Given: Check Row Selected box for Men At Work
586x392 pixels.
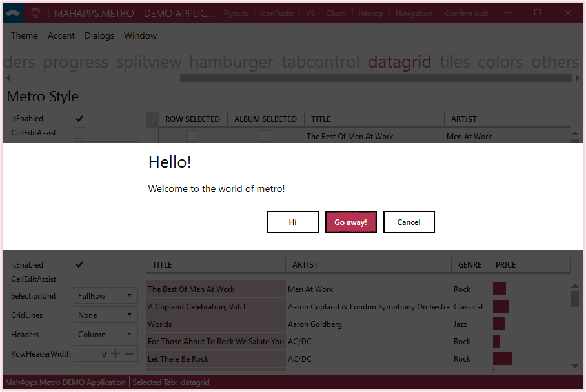Looking at the screenshot, I should [192, 136].
